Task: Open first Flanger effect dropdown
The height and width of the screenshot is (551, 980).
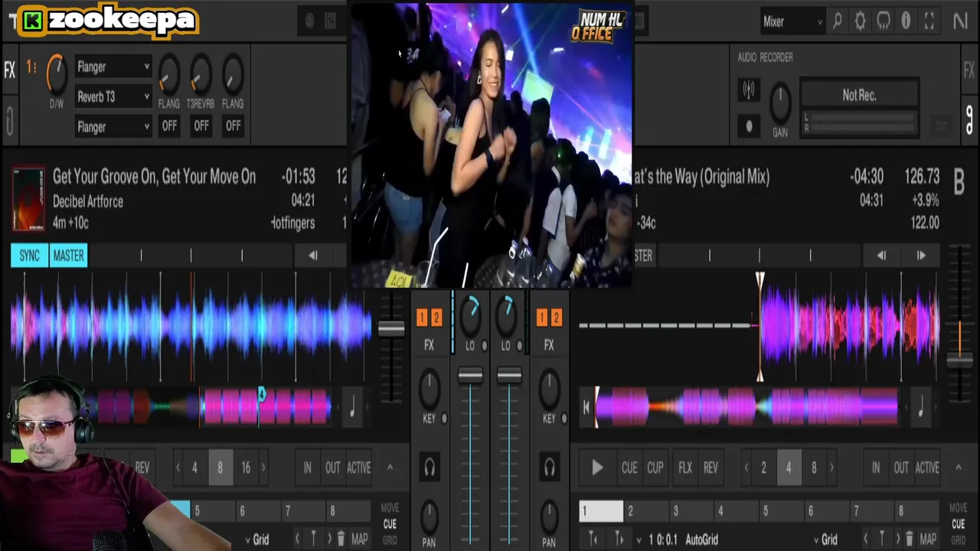Action: pyautogui.click(x=113, y=67)
